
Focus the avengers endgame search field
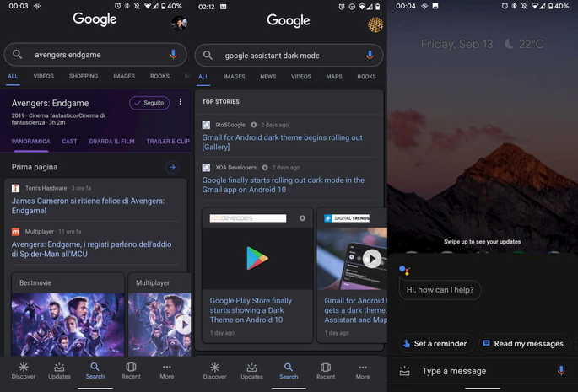coord(95,55)
